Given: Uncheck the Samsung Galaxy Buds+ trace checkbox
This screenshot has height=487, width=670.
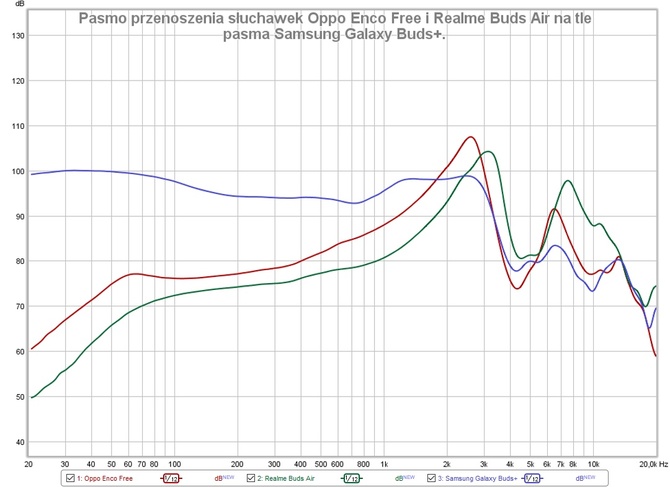Looking at the screenshot, I should (432, 478).
